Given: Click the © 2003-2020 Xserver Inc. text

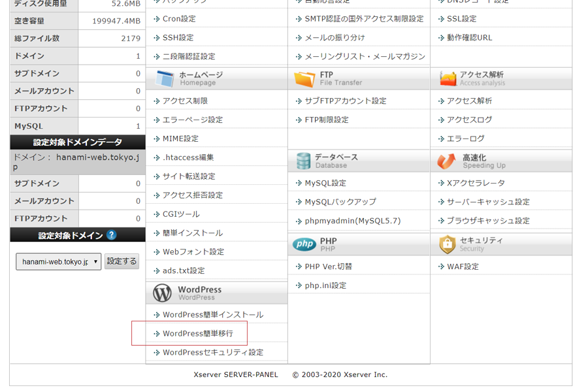Looking at the screenshot, I should 340,374.
